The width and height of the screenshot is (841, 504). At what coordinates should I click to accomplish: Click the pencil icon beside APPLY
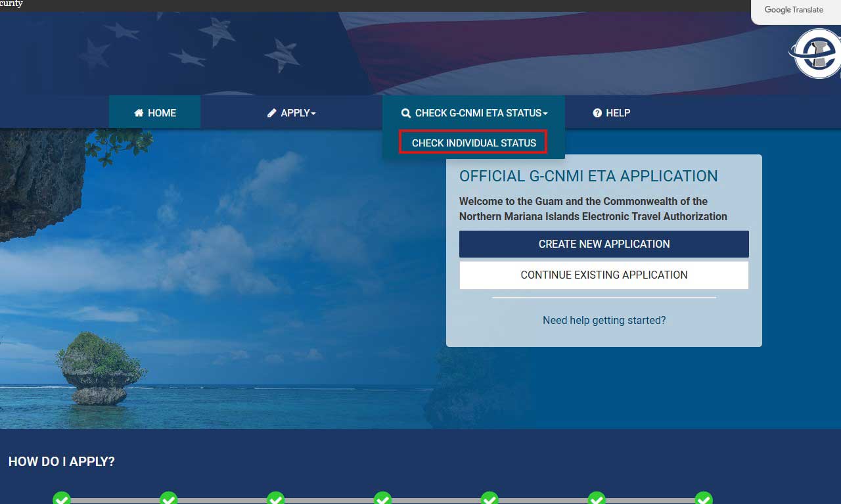272,113
